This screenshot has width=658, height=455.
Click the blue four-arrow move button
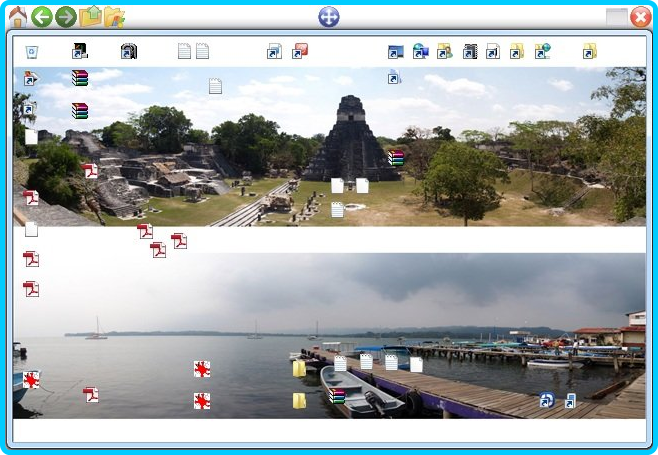(x=329, y=17)
